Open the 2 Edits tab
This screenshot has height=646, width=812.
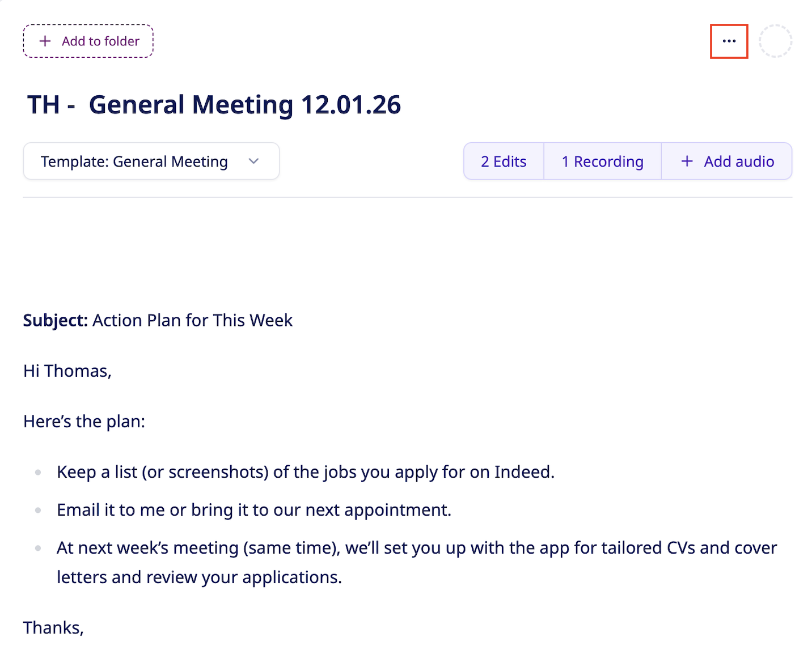pyautogui.click(x=504, y=161)
